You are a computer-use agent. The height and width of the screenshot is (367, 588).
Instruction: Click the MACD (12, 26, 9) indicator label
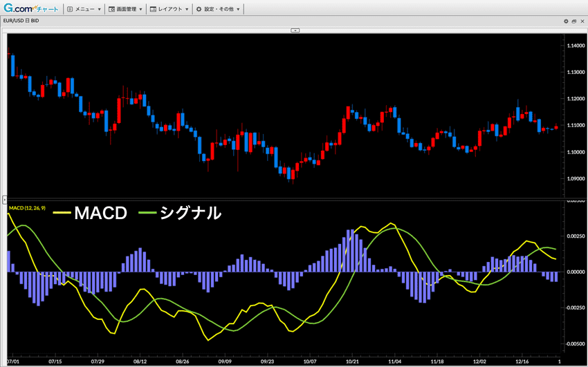click(28, 207)
